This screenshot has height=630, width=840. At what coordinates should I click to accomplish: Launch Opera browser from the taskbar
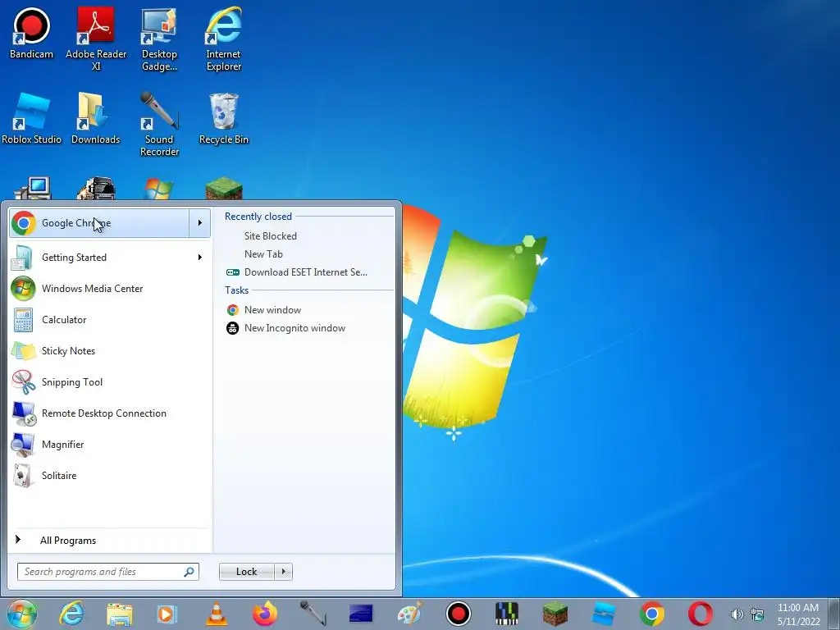click(x=701, y=614)
